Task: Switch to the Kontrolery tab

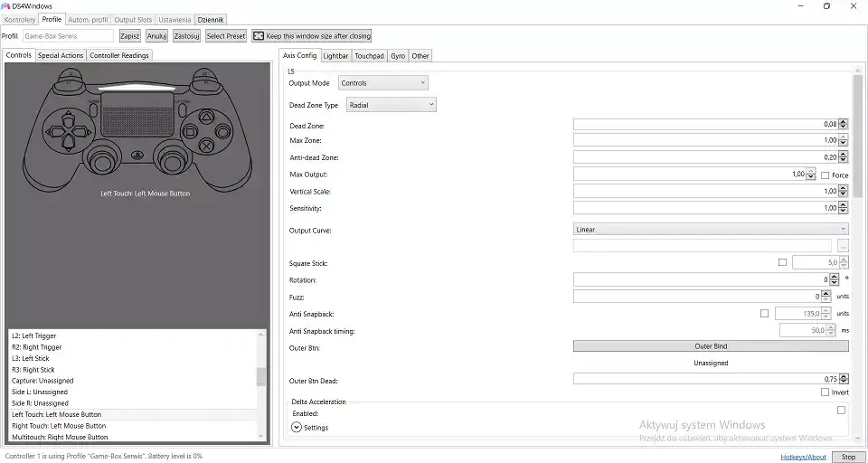Action: pyautogui.click(x=20, y=19)
